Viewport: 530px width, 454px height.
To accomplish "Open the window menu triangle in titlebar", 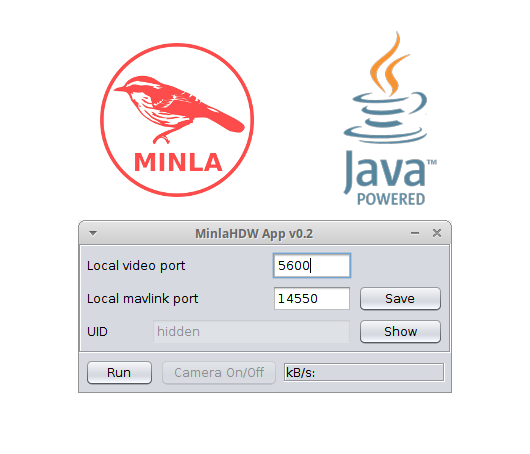I will [93, 233].
